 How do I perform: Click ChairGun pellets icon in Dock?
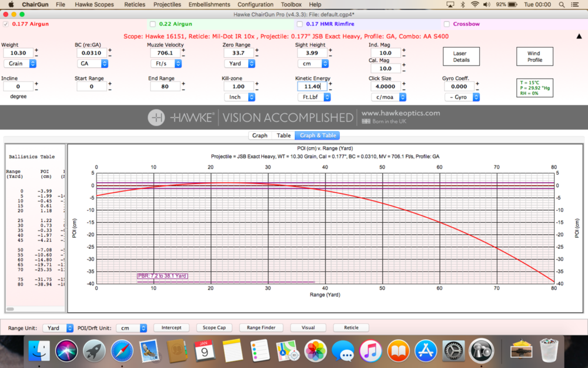pos(481,351)
